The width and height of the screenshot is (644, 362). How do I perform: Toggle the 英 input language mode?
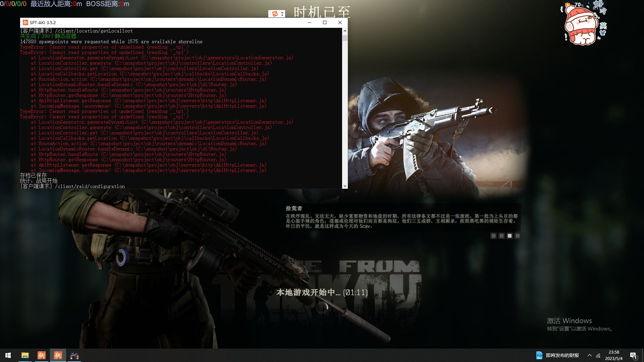pos(603,26)
